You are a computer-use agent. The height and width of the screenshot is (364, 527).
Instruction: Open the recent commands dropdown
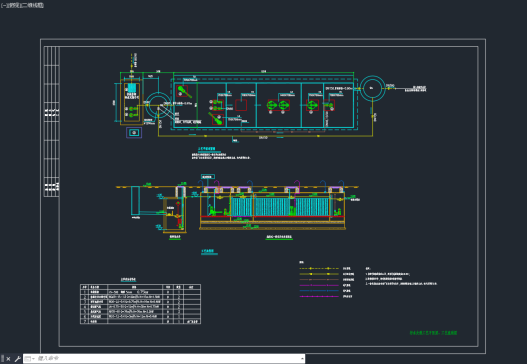coord(30,359)
